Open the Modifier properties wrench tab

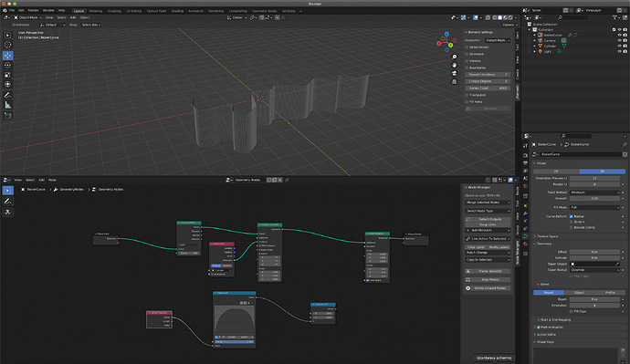[x=526, y=213]
